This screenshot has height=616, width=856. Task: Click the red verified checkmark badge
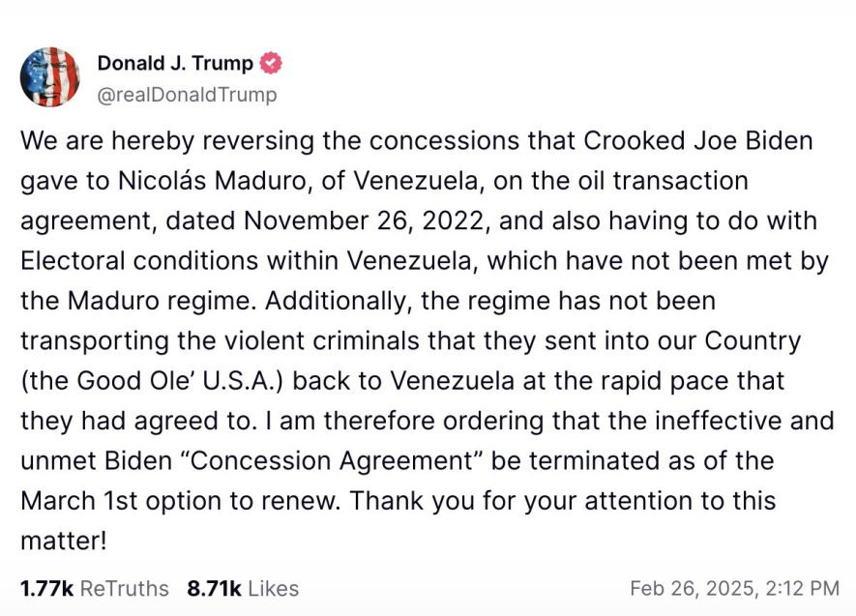[x=270, y=63]
